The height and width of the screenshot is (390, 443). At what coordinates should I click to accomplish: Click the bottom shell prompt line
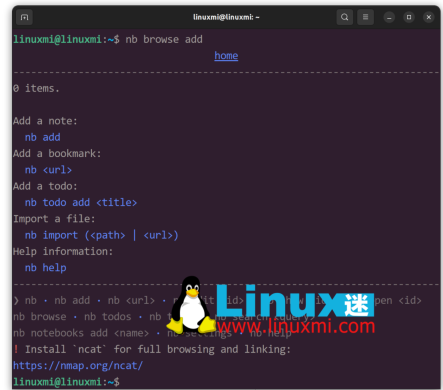pyautogui.click(x=66, y=382)
